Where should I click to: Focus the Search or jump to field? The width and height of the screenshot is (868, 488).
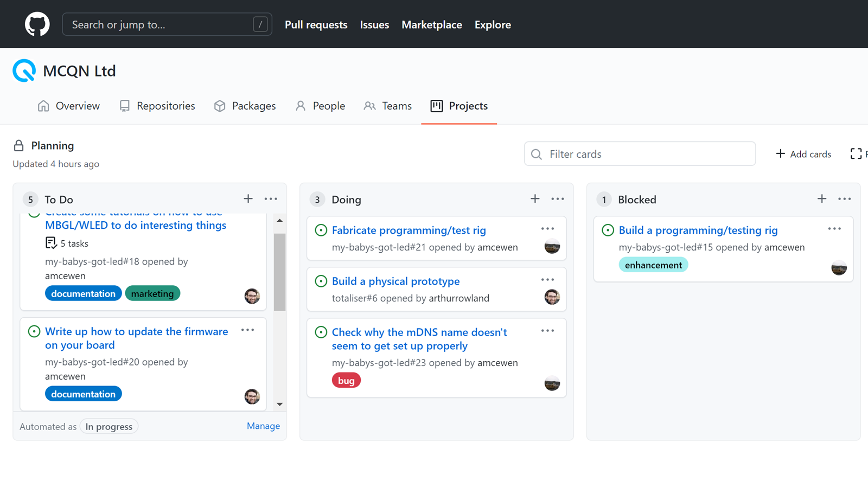167,24
